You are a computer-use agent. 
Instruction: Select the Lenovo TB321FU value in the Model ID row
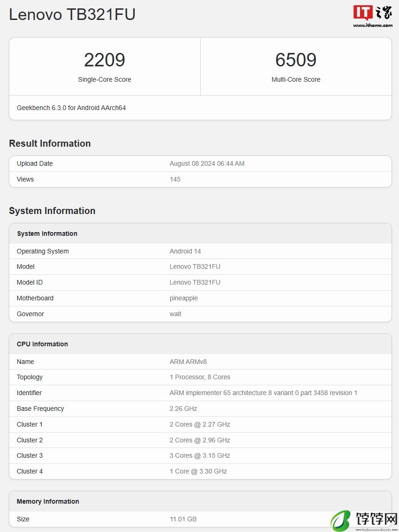pyautogui.click(x=195, y=282)
